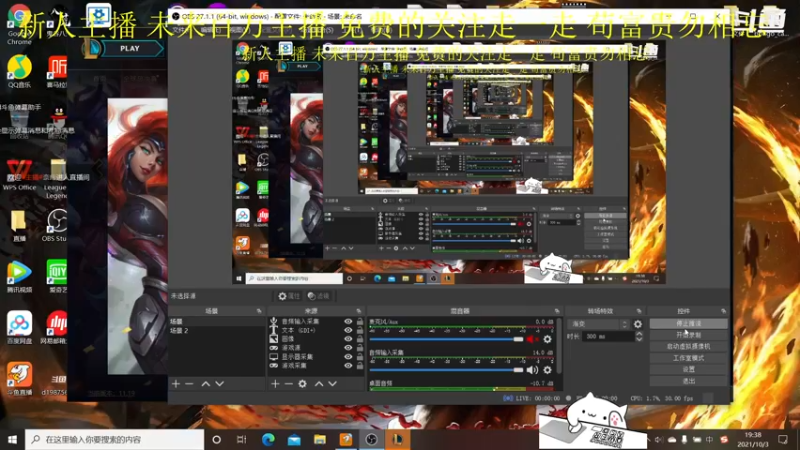This screenshot has height=450, width=800.
Task: Decrease the 时长 duration with the down arrow
Action: [x=639, y=339]
